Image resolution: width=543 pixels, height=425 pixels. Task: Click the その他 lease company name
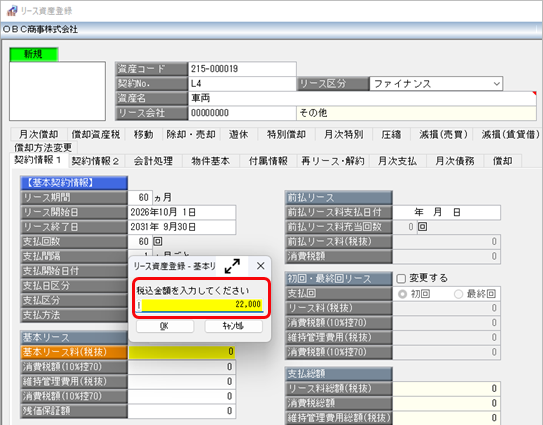(417, 113)
